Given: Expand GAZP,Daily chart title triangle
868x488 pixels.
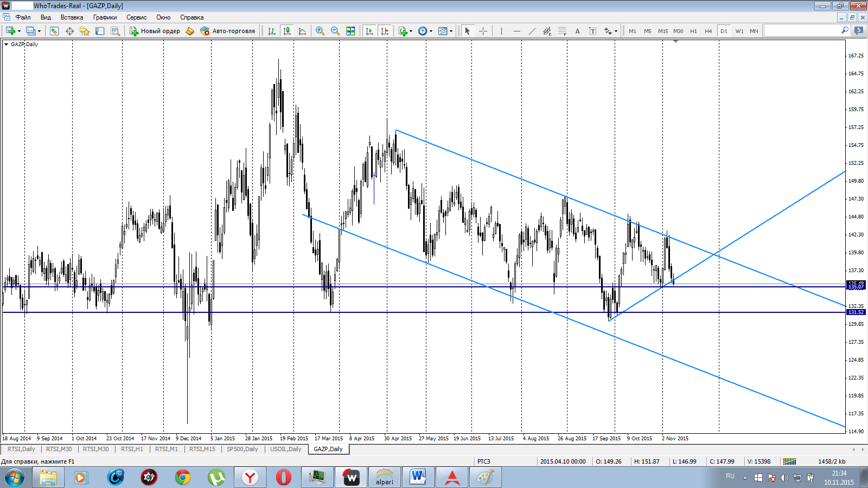Looking at the screenshot, I should click(x=6, y=44).
